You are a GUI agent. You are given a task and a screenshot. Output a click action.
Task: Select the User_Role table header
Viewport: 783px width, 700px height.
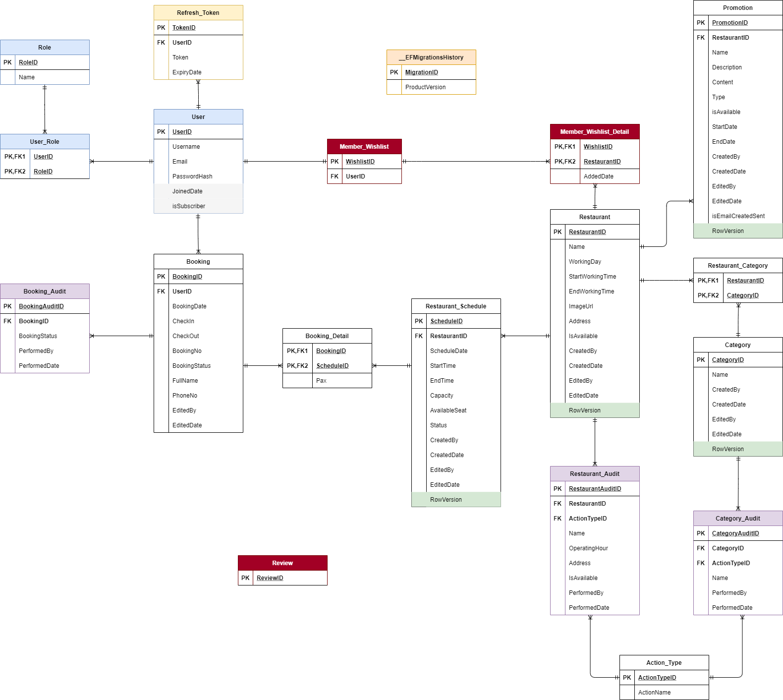click(45, 142)
